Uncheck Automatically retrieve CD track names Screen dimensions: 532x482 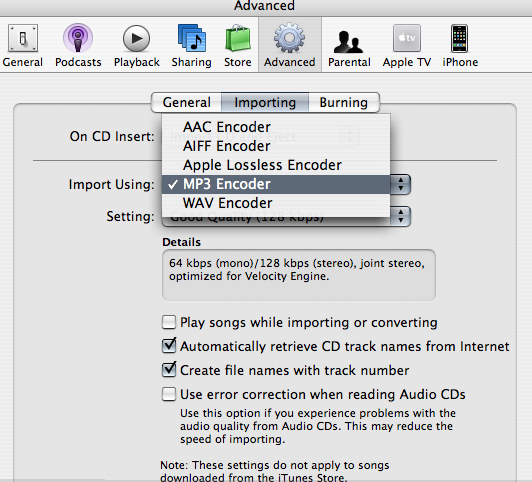(169, 346)
